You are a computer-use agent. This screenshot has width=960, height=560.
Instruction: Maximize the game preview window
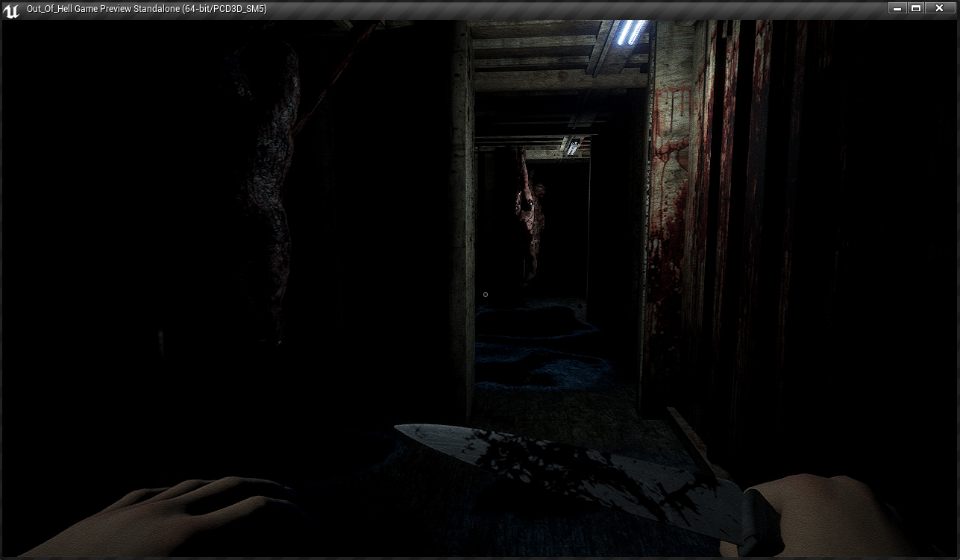click(x=916, y=8)
